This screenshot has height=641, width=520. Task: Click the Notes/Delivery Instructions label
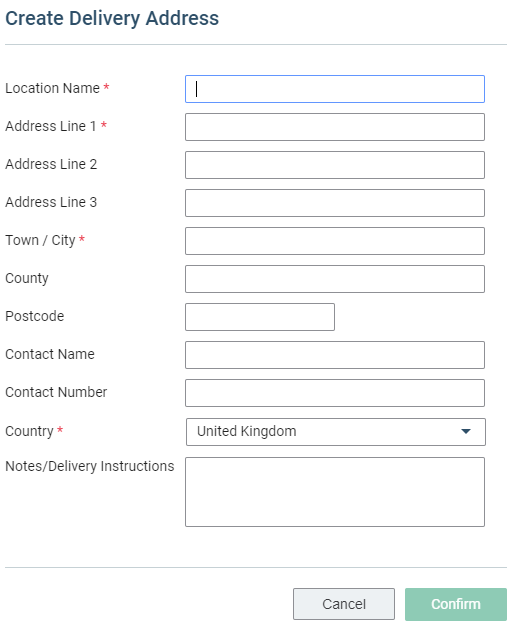point(90,466)
